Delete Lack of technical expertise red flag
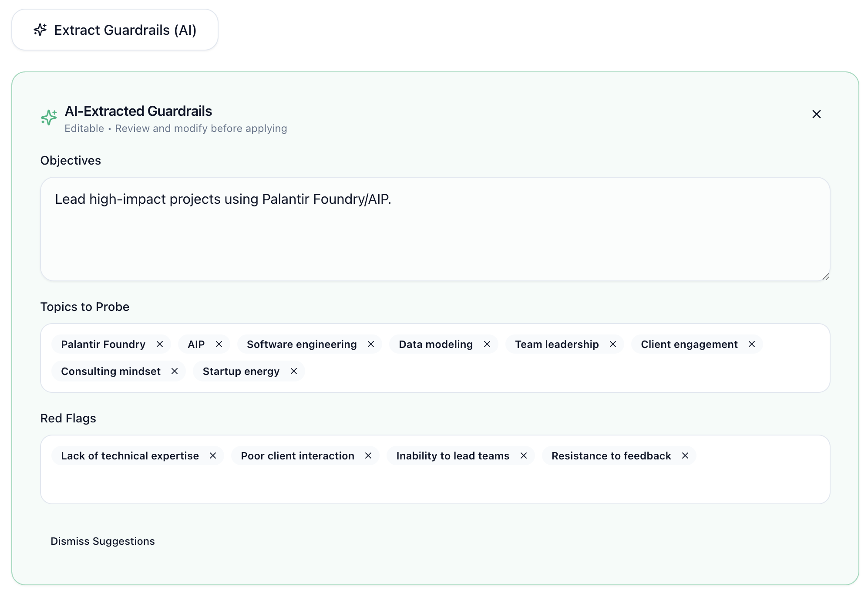The width and height of the screenshot is (868, 594). [213, 456]
